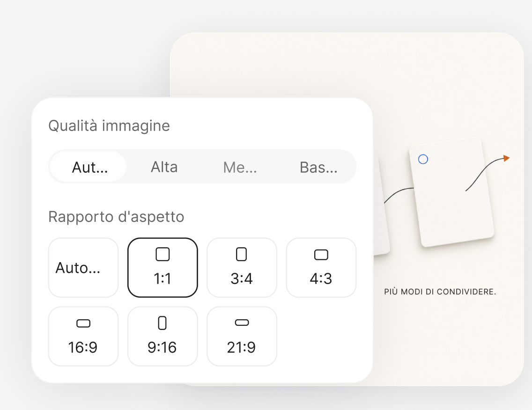
Task: Choose 1:1 aspect ratio
Action: click(163, 268)
